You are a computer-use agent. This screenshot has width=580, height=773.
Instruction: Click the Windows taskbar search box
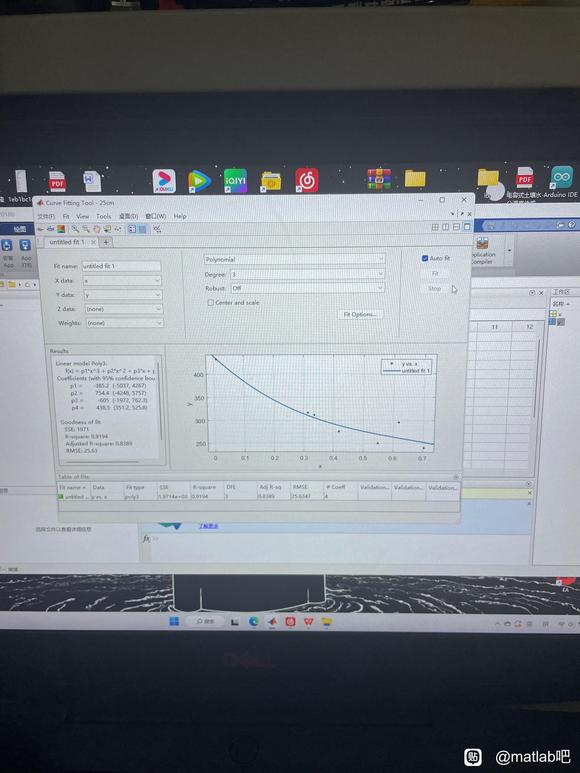point(206,621)
